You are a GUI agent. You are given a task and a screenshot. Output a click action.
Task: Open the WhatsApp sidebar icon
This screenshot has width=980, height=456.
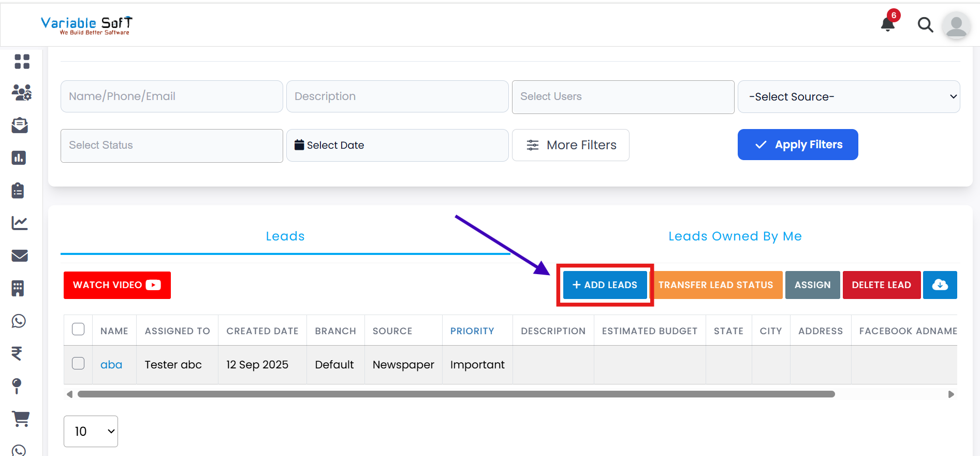coord(19,321)
